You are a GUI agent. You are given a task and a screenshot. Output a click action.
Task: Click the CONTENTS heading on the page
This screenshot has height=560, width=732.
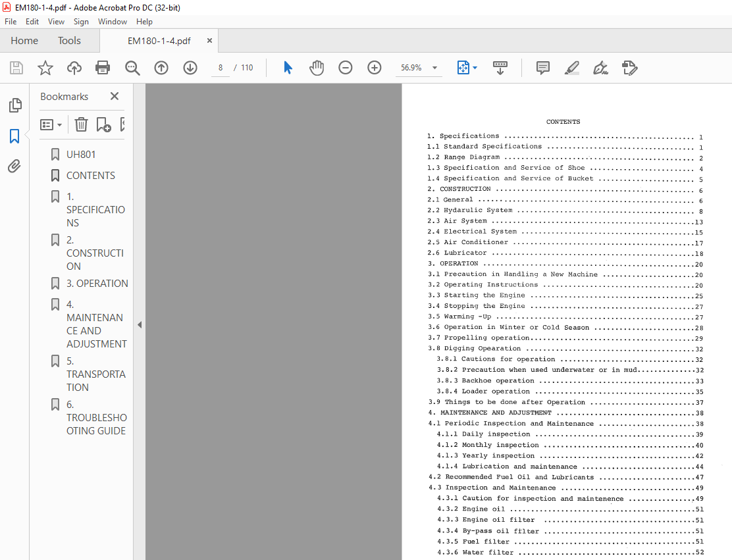click(563, 122)
